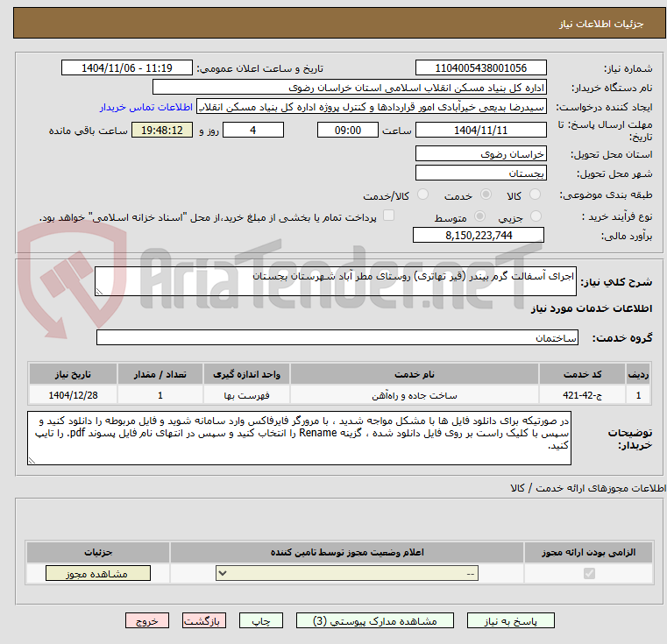Click the توضیحات خریدار resize handle
This screenshot has height=644, width=667.
(x=32, y=460)
